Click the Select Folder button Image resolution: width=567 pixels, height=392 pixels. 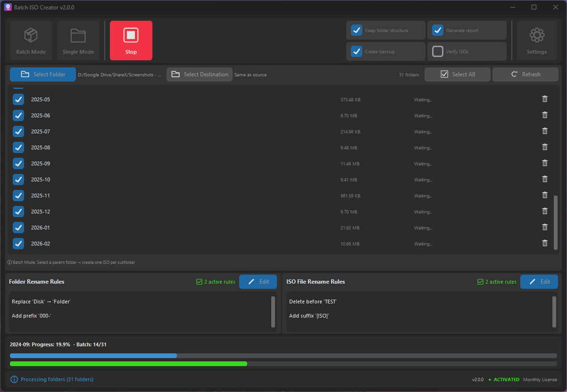[x=43, y=74]
